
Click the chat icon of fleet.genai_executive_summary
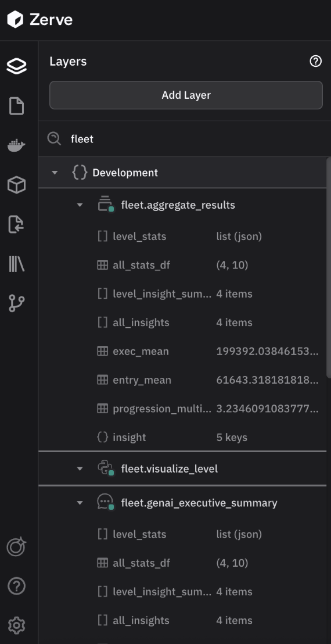pos(106,502)
